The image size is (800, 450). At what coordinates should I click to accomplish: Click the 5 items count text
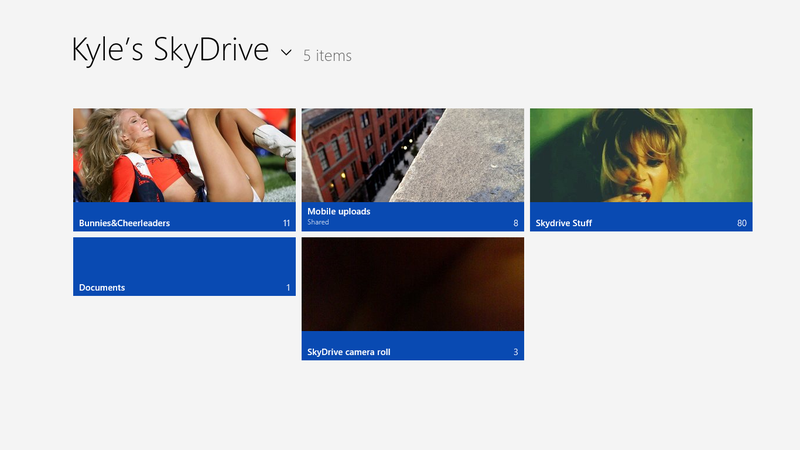pos(328,56)
